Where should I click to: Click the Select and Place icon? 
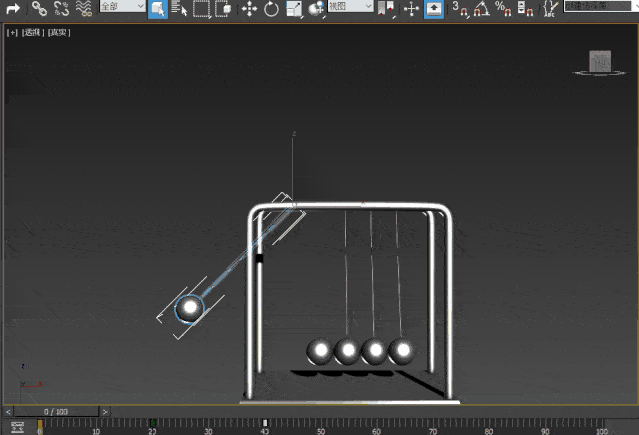click(316, 9)
